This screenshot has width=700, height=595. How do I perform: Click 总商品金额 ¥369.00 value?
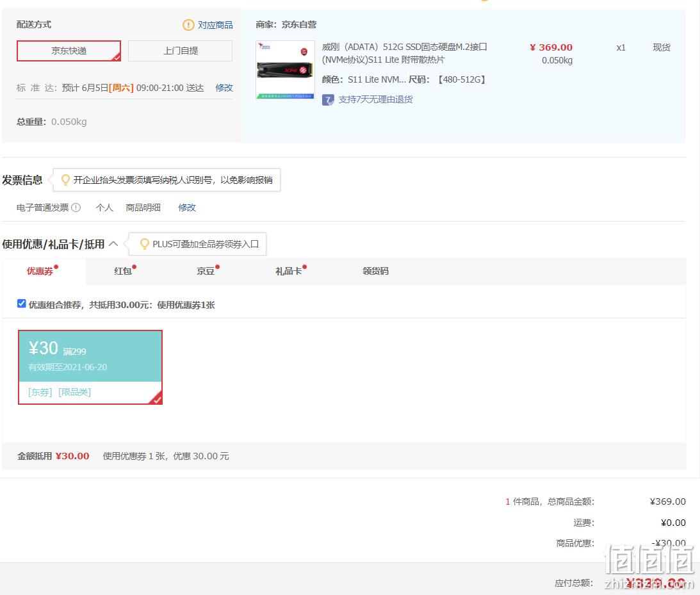tap(668, 501)
